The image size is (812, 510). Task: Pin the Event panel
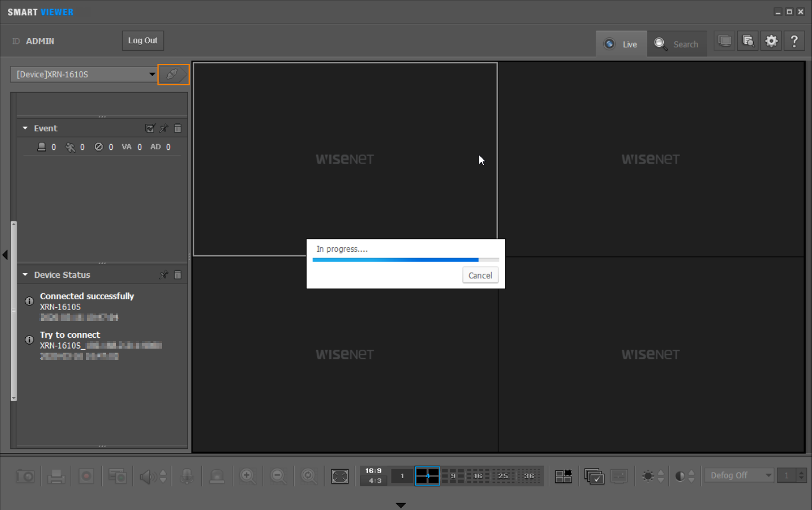[164, 129]
